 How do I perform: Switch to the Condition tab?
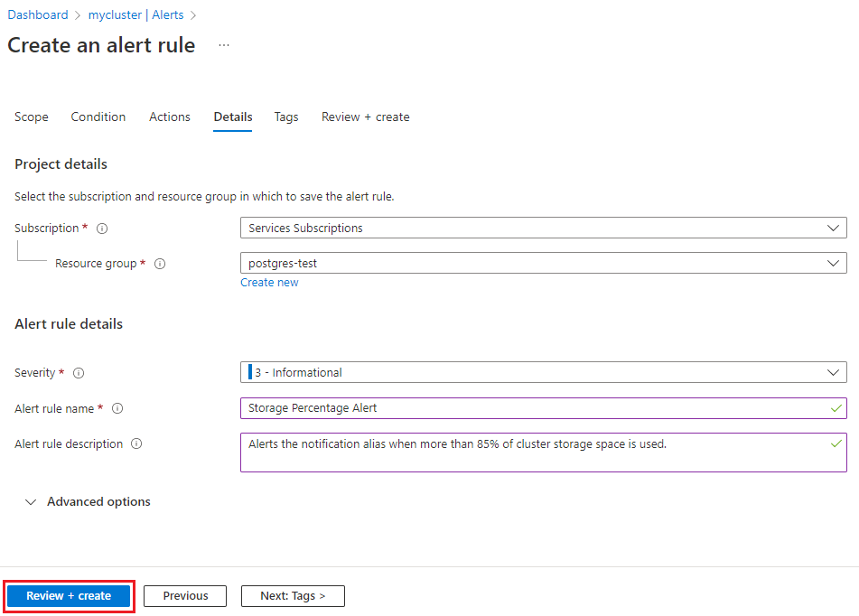[x=98, y=117]
